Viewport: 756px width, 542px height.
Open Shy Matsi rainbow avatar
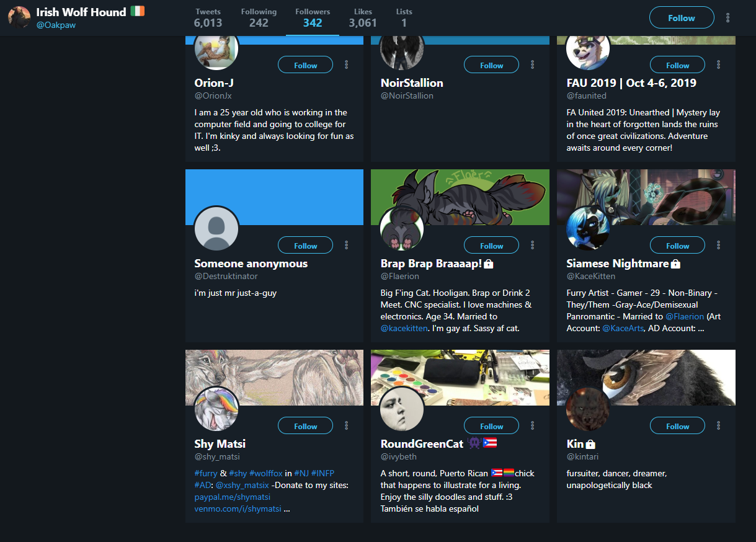click(x=216, y=409)
